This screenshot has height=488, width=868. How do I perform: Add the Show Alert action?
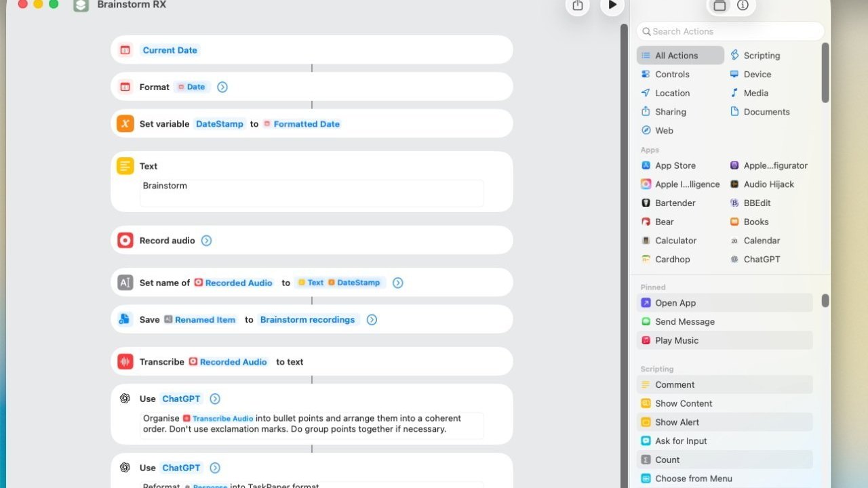pos(724,422)
